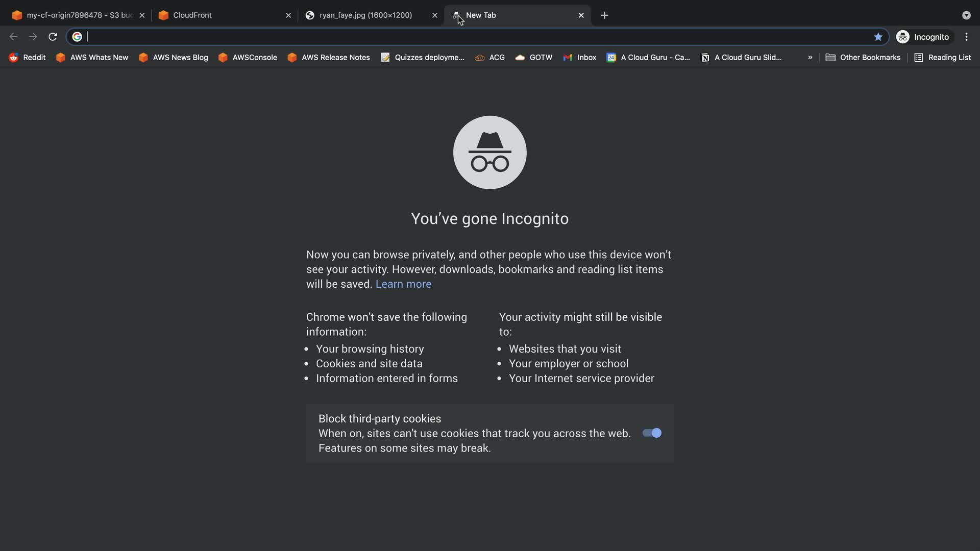Open the new tab plus button
Screen dimensions: 980x551
click(x=604, y=15)
